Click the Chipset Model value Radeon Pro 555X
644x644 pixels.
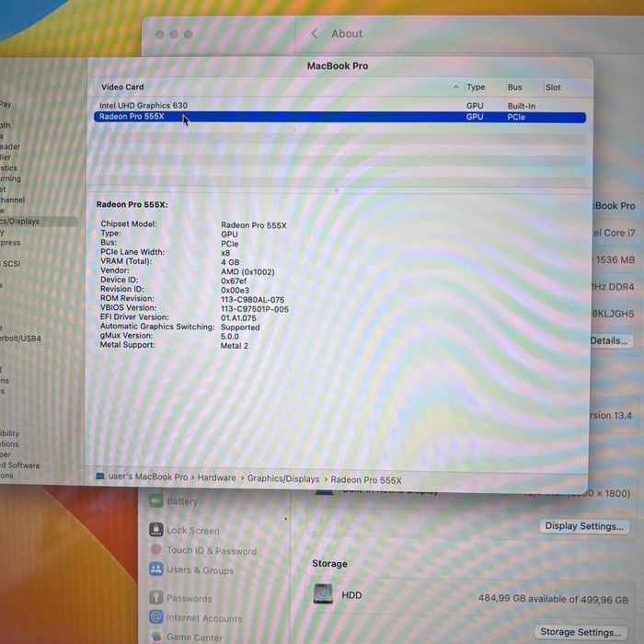coord(254,225)
